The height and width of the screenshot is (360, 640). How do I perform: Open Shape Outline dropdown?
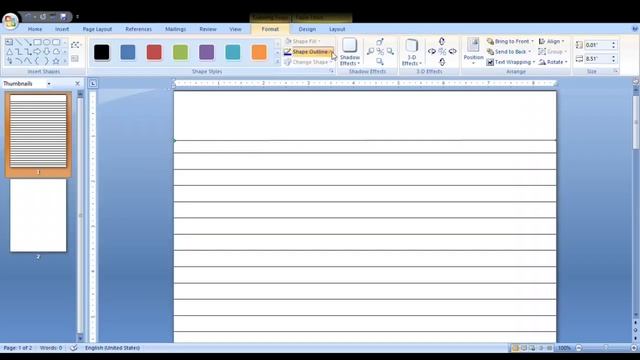[x=331, y=52]
